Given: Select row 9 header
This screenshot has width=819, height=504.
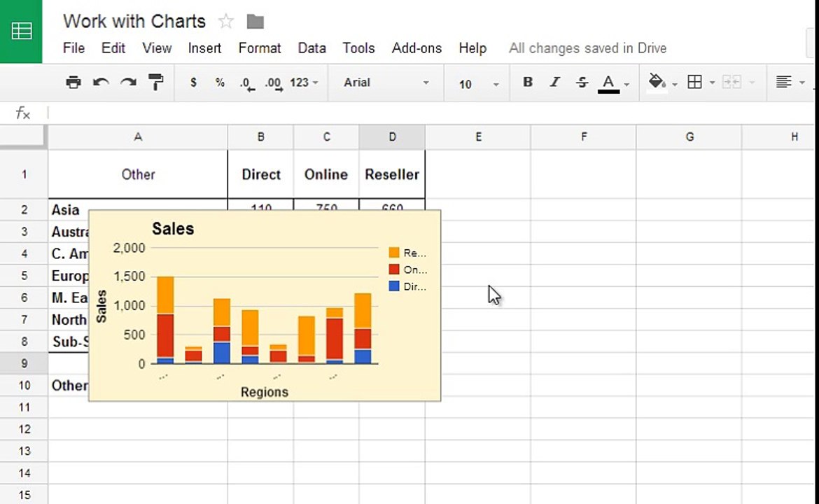Looking at the screenshot, I should click(24, 363).
